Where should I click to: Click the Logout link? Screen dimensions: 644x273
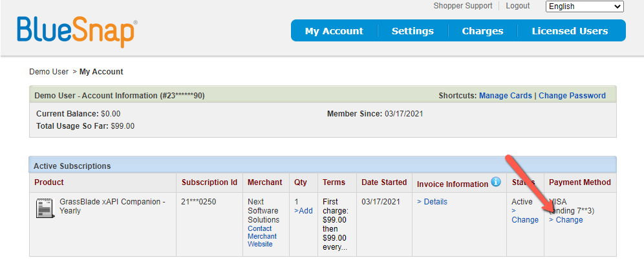click(517, 6)
